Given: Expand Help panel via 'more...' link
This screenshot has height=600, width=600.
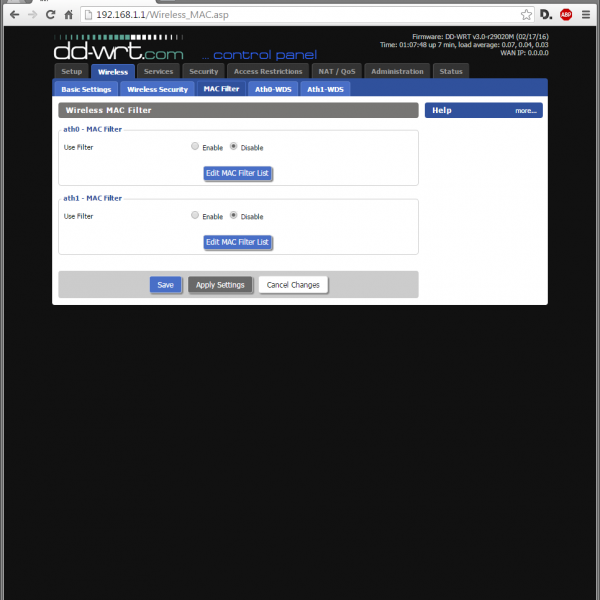Looking at the screenshot, I should coord(526,111).
